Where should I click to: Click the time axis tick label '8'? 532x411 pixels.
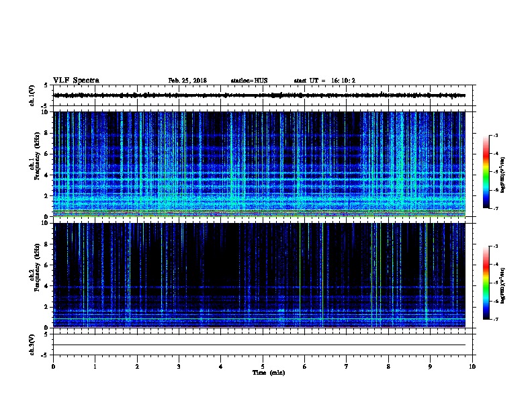[388, 367]
